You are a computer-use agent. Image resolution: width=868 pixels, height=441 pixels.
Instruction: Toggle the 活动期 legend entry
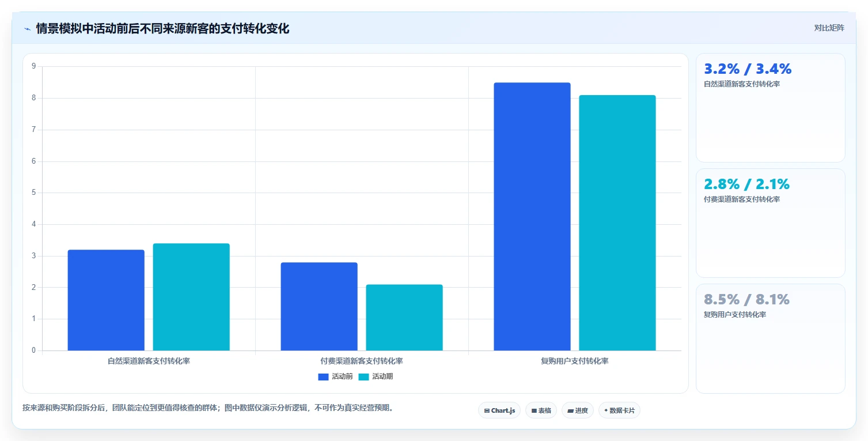coord(376,376)
